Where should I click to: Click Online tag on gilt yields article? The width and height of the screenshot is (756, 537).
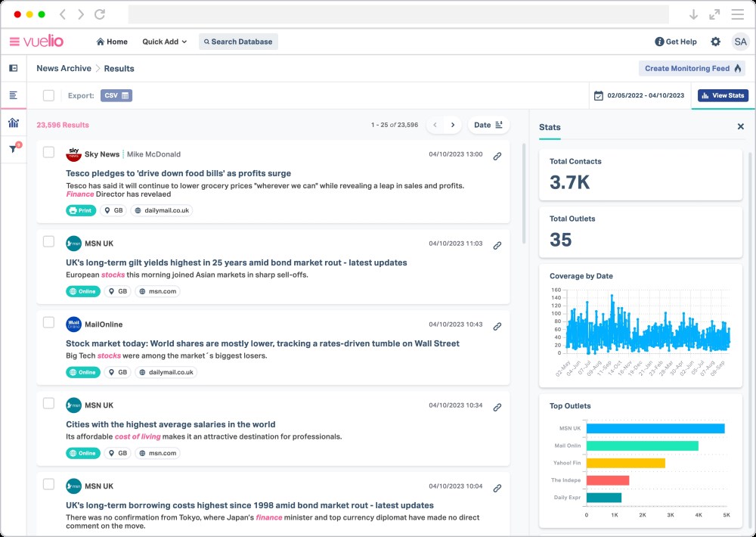[x=83, y=291]
